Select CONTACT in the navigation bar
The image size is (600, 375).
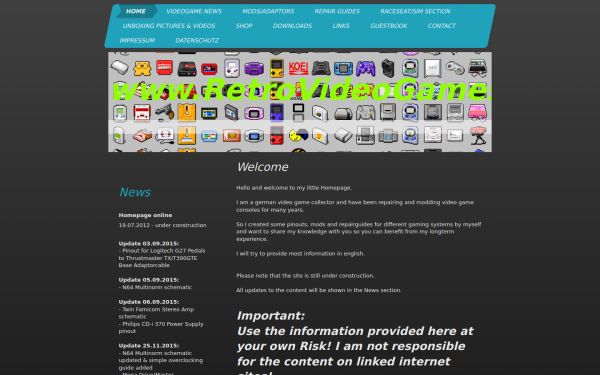(x=442, y=26)
